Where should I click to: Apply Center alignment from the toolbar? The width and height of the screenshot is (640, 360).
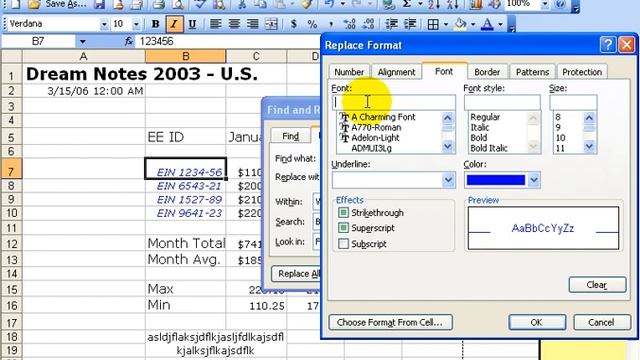[x=234, y=24]
